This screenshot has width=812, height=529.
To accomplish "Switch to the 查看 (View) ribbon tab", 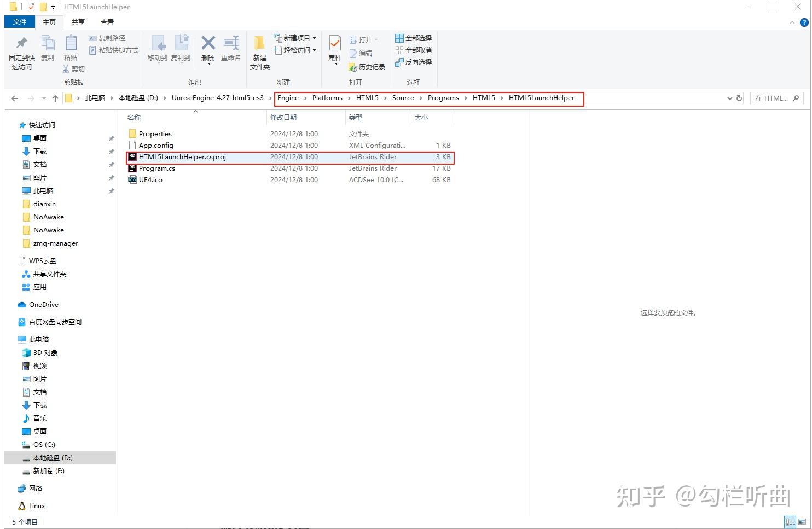I will (x=107, y=22).
